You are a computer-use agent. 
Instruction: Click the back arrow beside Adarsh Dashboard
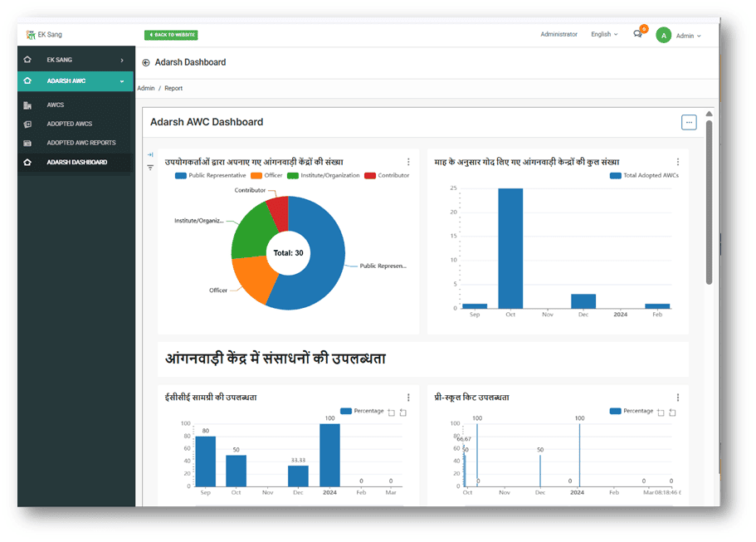(x=146, y=62)
